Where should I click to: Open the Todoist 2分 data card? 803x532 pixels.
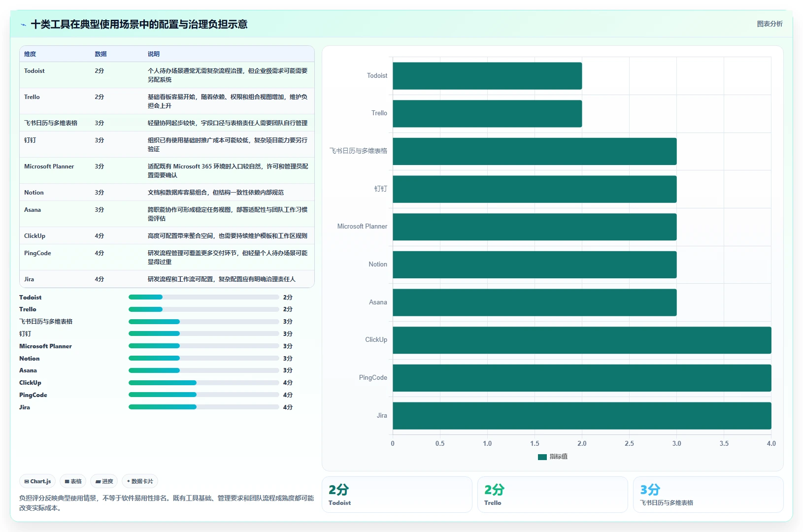397,495
